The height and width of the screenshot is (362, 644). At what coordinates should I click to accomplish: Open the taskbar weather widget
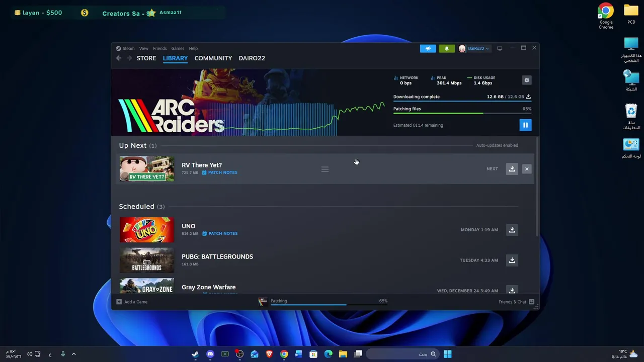625,354
